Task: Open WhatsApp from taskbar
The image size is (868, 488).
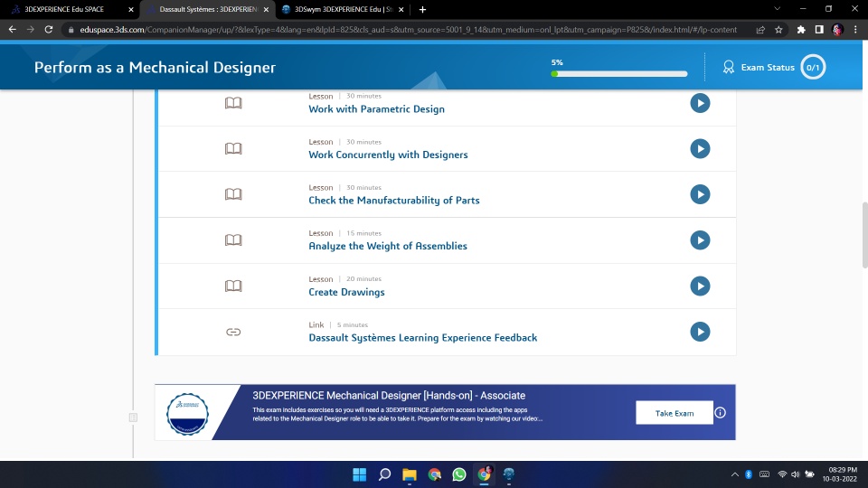Action: point(459,474)
